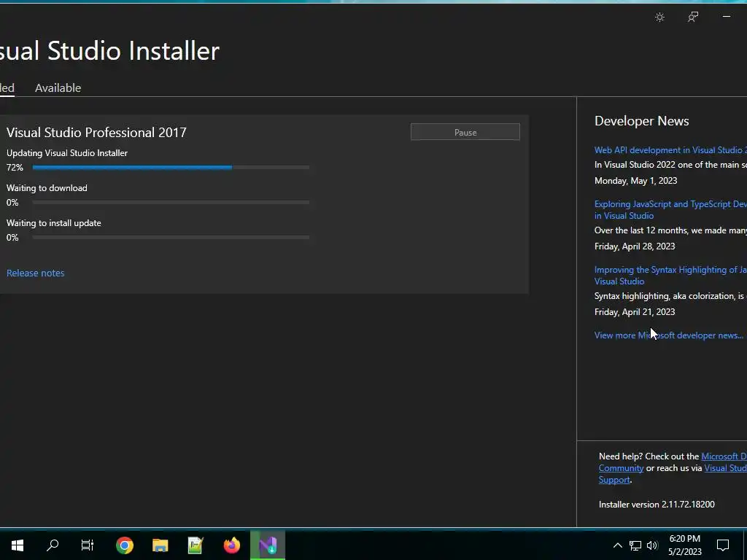Image resolution: width=747 pixels, height=560 pixels.
Task: Open the send feedback icon
Action: pyautogui.click(x=693, y=17)
